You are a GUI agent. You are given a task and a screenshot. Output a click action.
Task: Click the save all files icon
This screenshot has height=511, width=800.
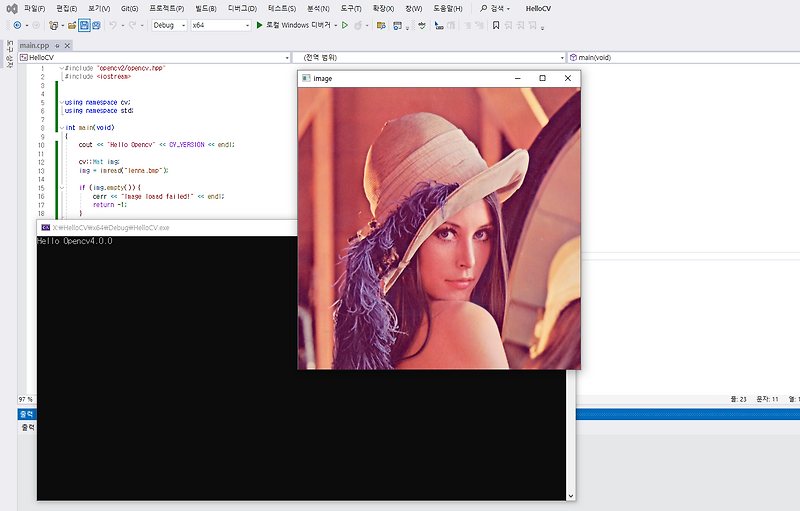click(x=96, y=25)
